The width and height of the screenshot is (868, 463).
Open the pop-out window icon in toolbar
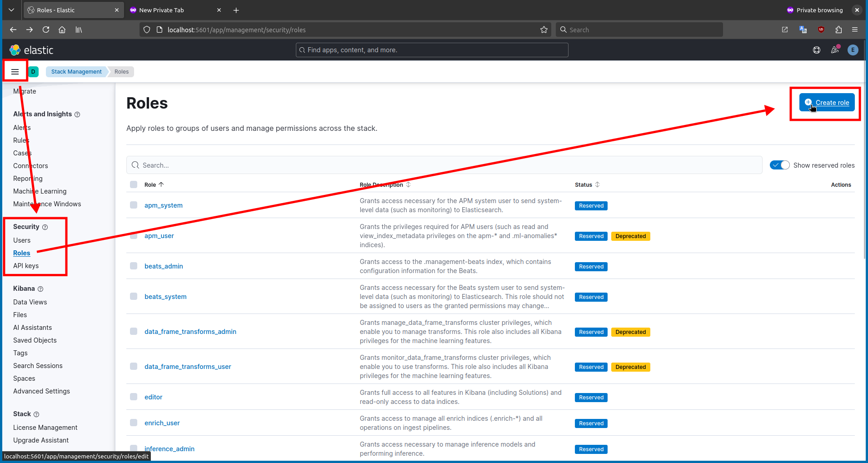[785, 30]
